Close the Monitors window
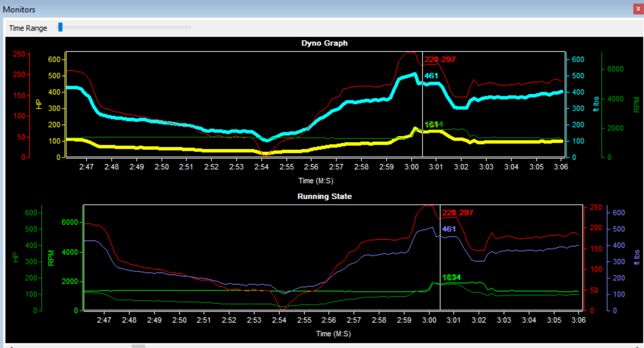Viewport: 644px width, 348px height. tap(638, 9)
